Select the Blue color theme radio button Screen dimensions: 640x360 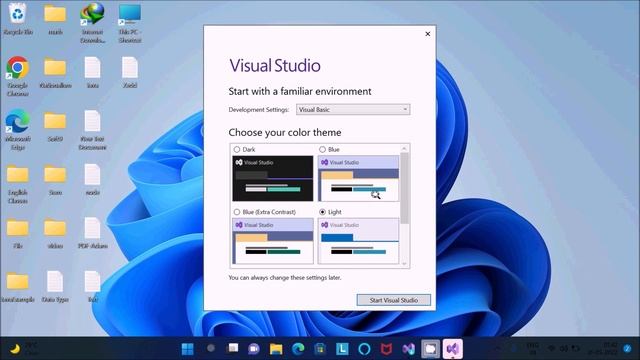[322, 150]
